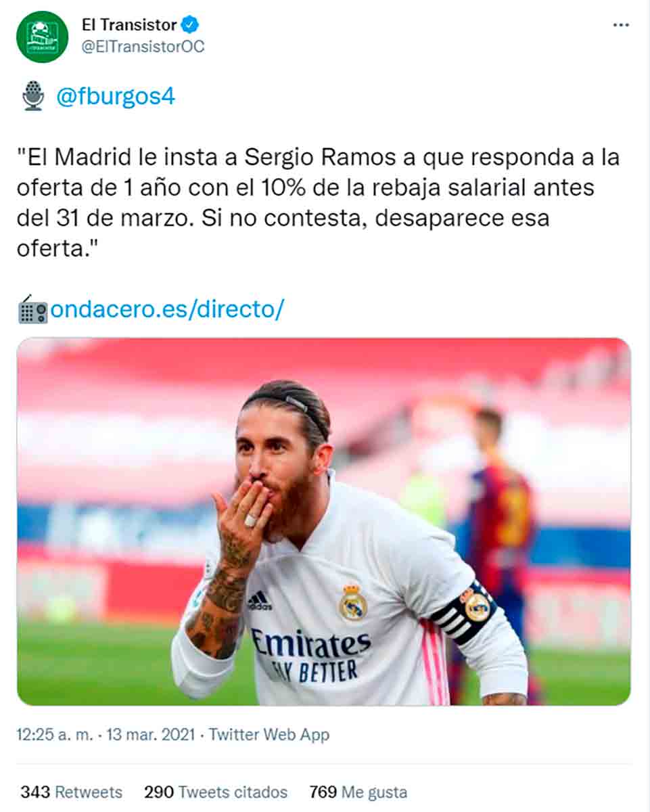Click the @ElTransistorOC handle
This screenshot has width=650, height=812.
pos(143,47)
